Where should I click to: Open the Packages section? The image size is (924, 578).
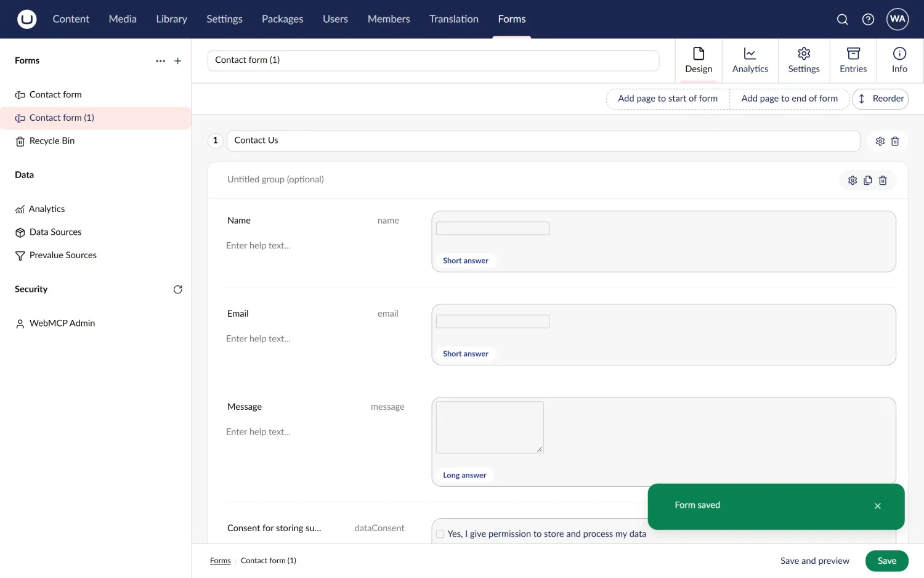point(283,19)
